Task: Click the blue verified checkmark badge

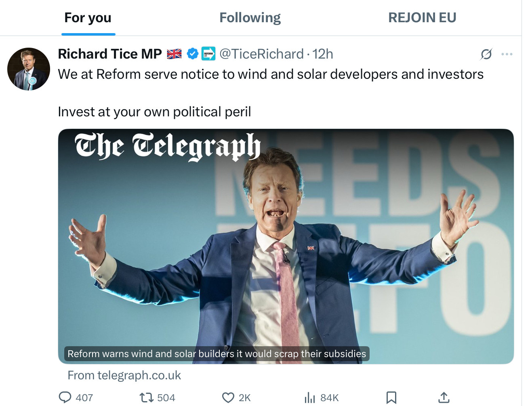Action: coord(193,54)
